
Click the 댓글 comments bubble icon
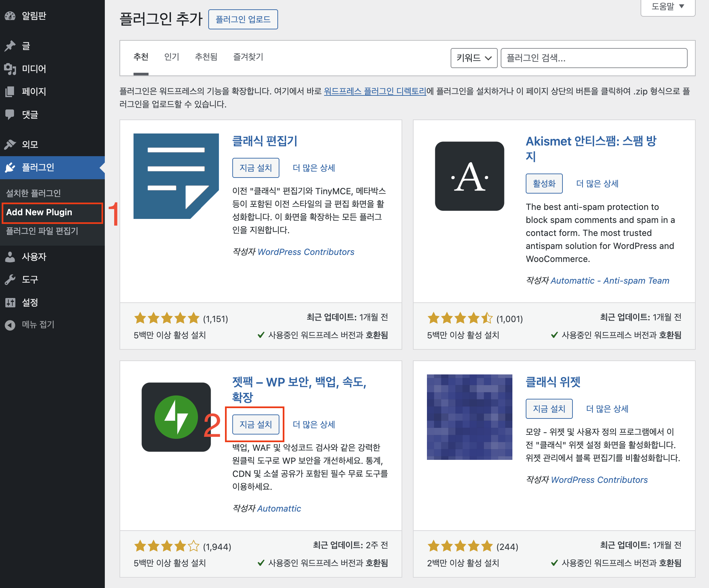[x=10, y=115]
